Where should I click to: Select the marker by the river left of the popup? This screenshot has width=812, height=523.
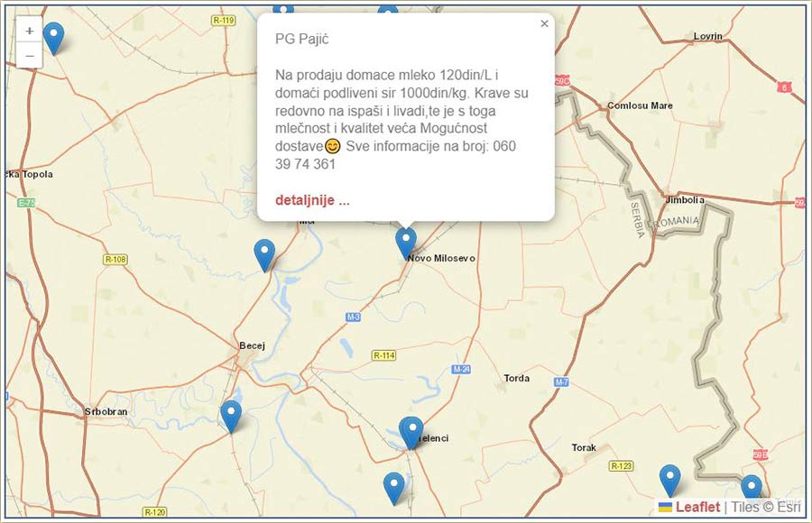point(264,254)
